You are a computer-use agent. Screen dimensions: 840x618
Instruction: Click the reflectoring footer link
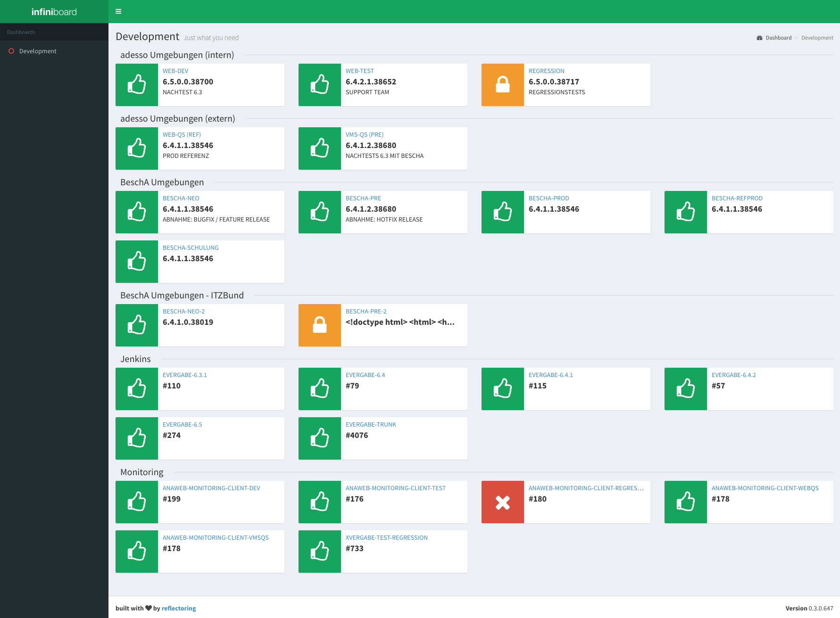pos(179,608)
